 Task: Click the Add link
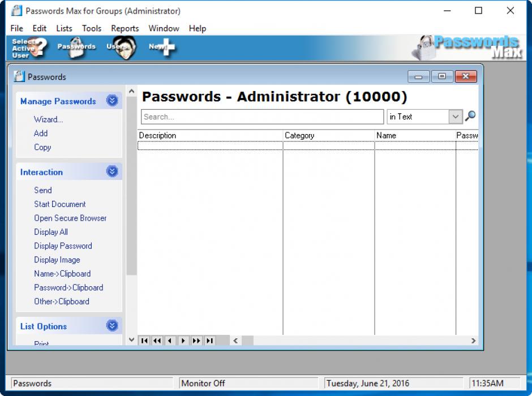tap(41, 134)
